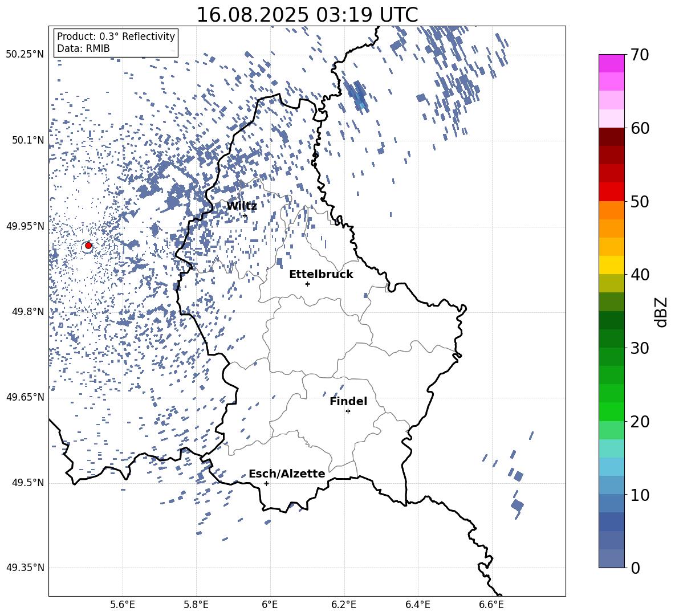Click the 6°E longitude label
This screenshot has width=675, height=616.
click(270, 605)
